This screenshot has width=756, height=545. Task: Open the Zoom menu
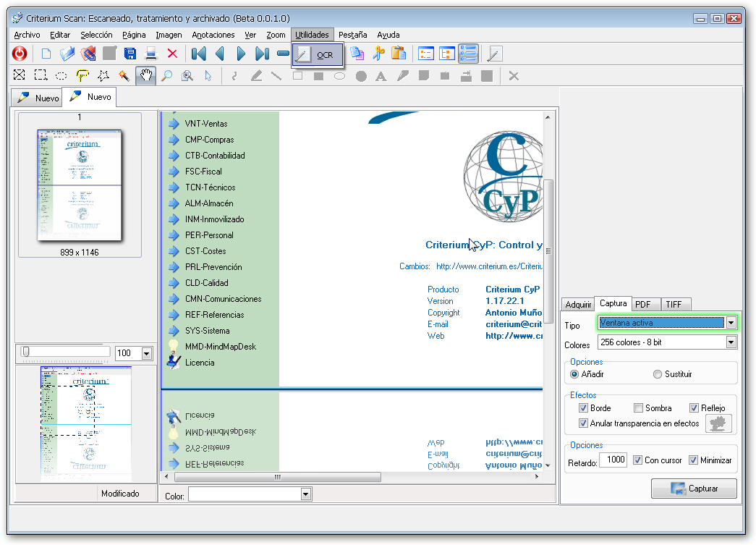point(276,35)
